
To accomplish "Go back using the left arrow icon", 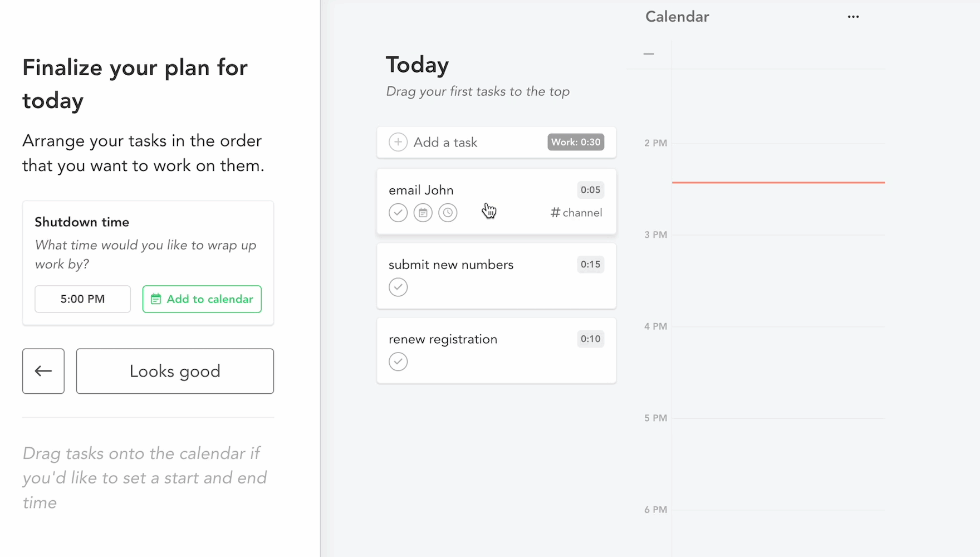I will 43,371.
